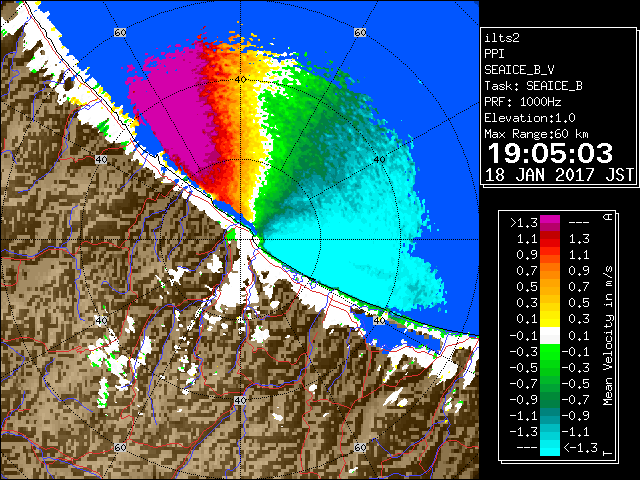Click the "60" ring label at northeast

360,32
